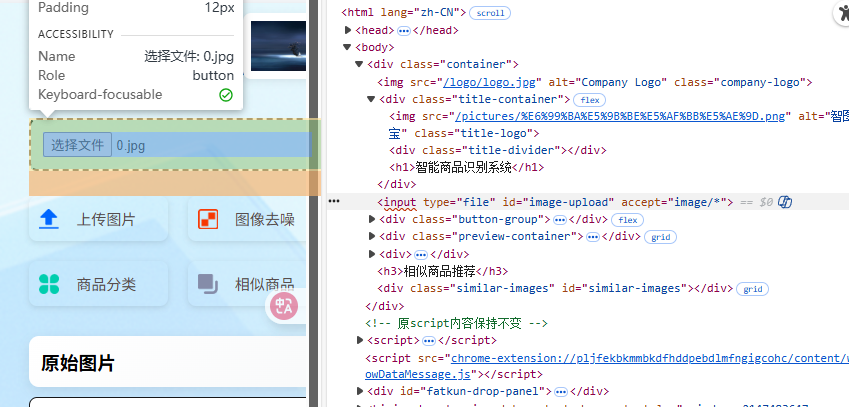Collapse the div class="container" node
The height and width of the screenshot is (407, 849).
[359, 64]
